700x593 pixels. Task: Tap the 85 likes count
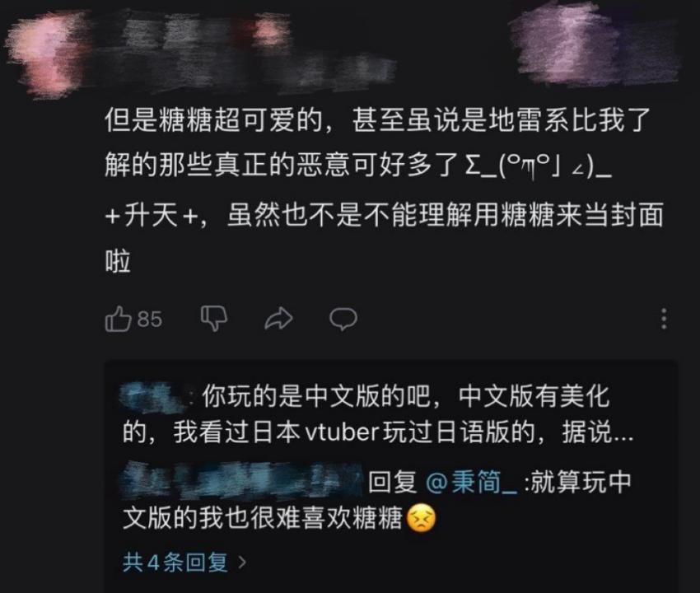point(150,320)
